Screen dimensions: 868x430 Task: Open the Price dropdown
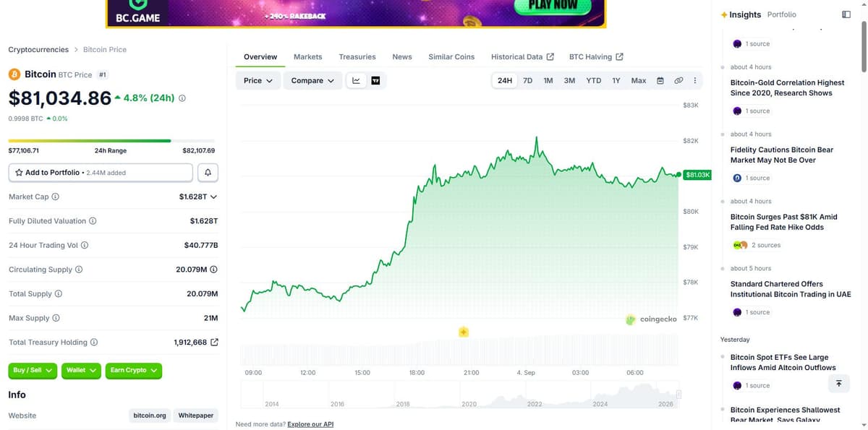click(258, 80)
